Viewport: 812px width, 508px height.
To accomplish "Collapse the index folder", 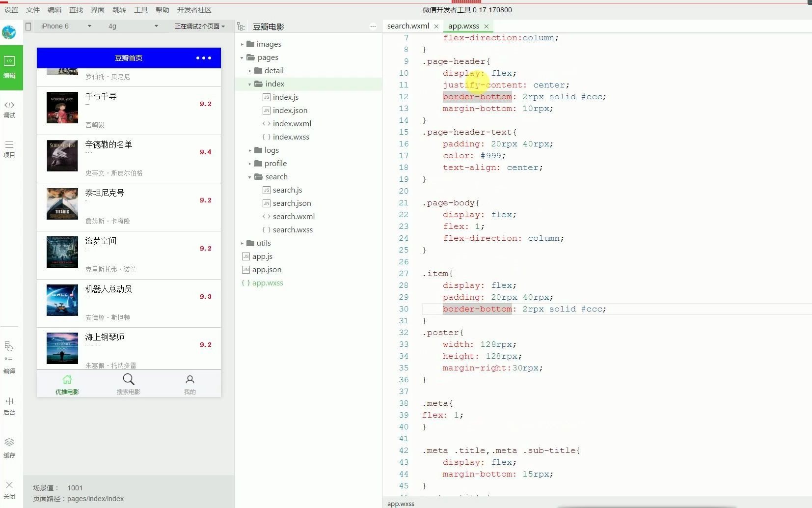I will pyautogui.click(x=250, y=84).
